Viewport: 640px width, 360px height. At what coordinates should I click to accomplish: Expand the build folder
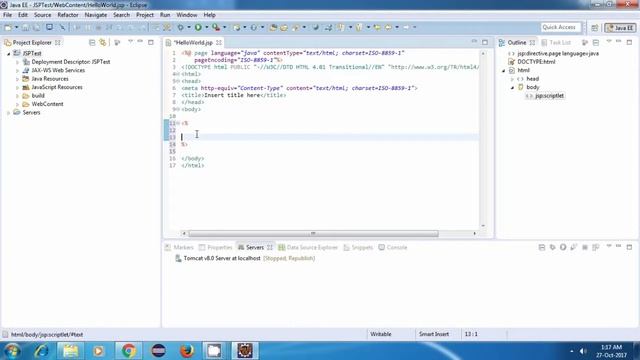[17, 96]
